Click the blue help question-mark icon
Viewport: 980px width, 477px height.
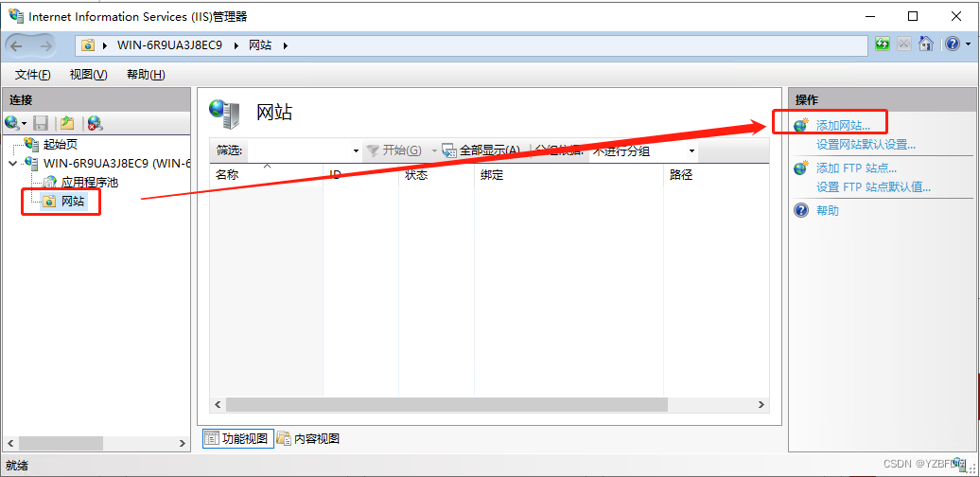(x=952, y=44)
